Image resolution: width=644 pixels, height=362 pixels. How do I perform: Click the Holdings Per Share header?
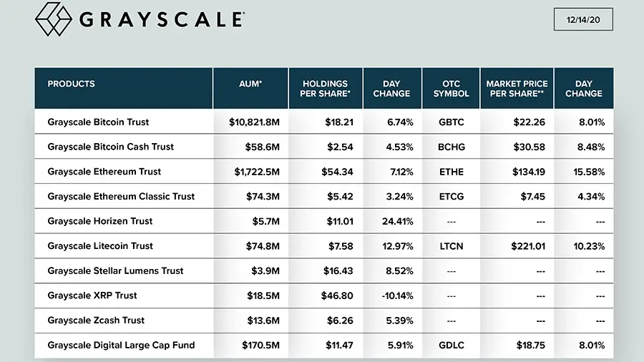click(325, 89)
